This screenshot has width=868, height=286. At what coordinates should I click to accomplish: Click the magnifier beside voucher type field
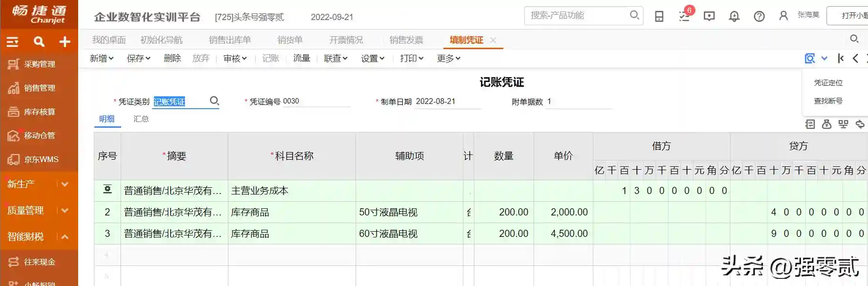(x=214, y=101)
